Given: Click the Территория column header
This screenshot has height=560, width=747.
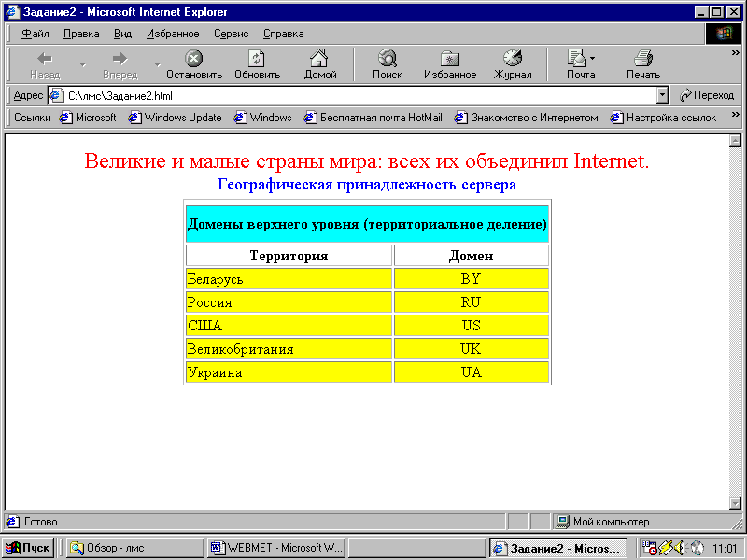Looking at the screenshot, I should (289, 255).
